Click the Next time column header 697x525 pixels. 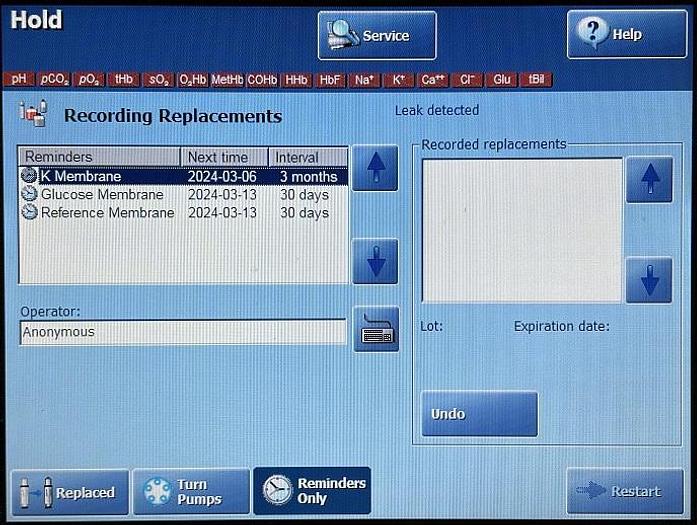224,157
